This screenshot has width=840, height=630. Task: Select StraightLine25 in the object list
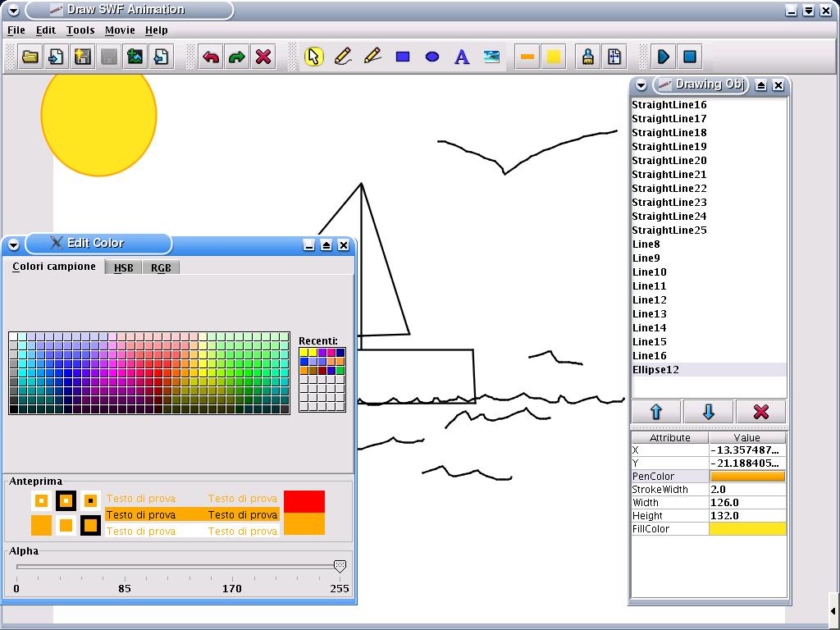(x=710, y=230)
